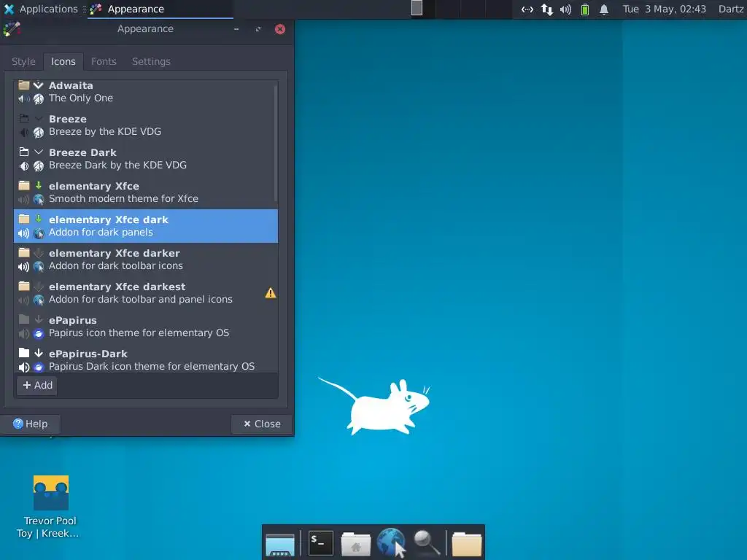Choose elementary Xfce darker theme
The width and height of the screenshot is (747, 560).
point(145,260)
